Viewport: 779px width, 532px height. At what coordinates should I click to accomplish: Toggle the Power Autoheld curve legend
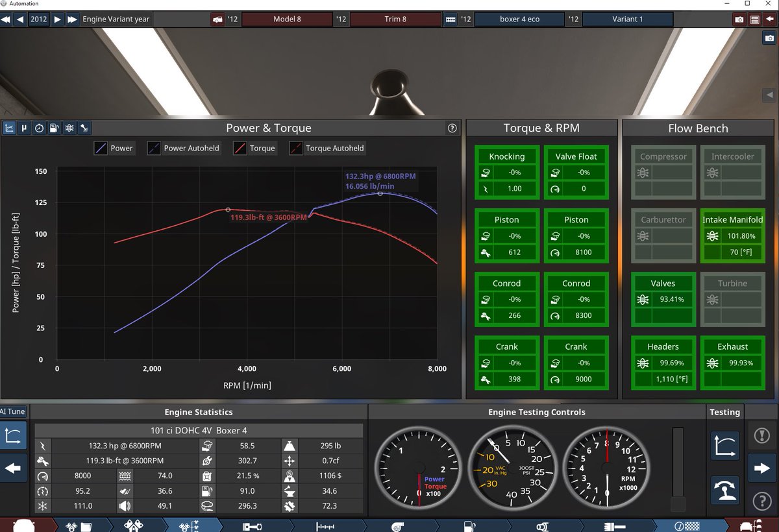coord(184,148)
